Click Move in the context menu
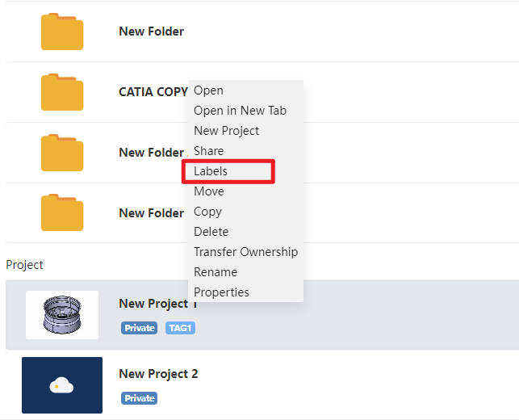Viewport: 519px width, 420px height. point(209,191)
